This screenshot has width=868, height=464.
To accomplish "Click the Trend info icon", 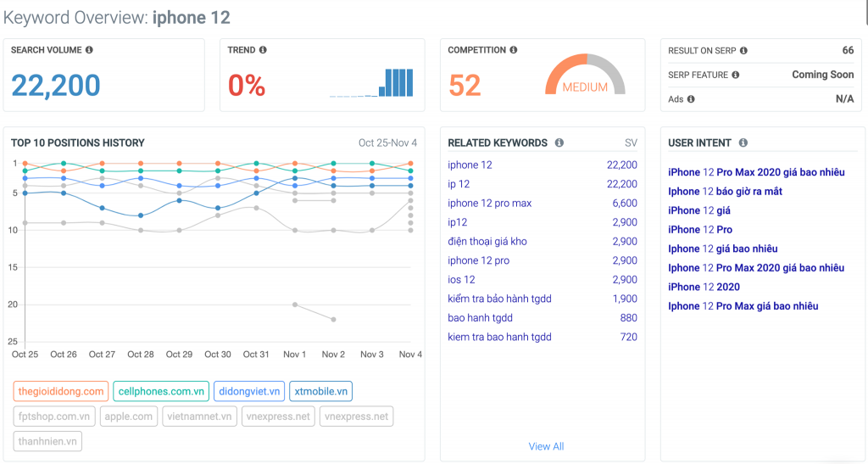I will 263,50.
